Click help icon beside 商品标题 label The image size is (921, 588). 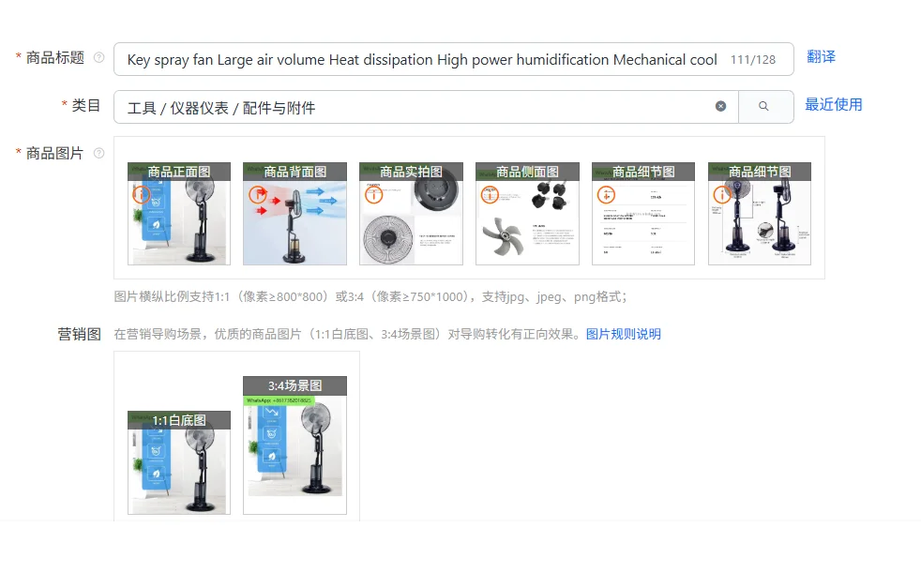click(99, 57)
